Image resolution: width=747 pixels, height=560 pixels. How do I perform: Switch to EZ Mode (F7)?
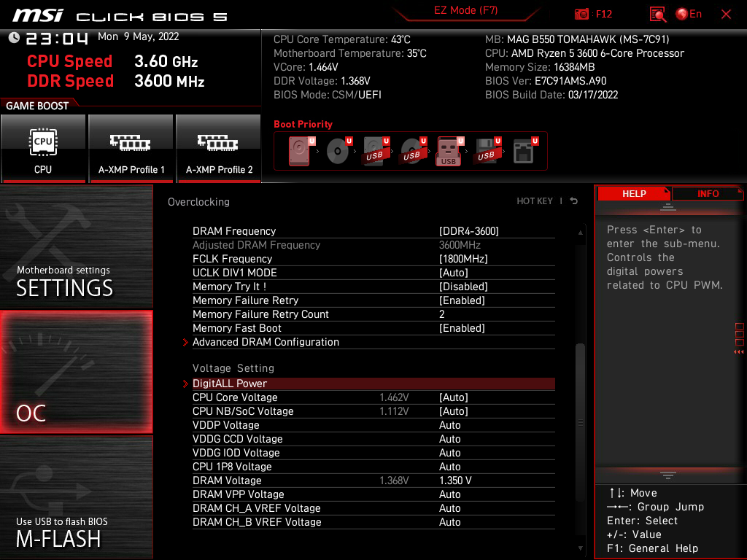click(x=465, y=10)
